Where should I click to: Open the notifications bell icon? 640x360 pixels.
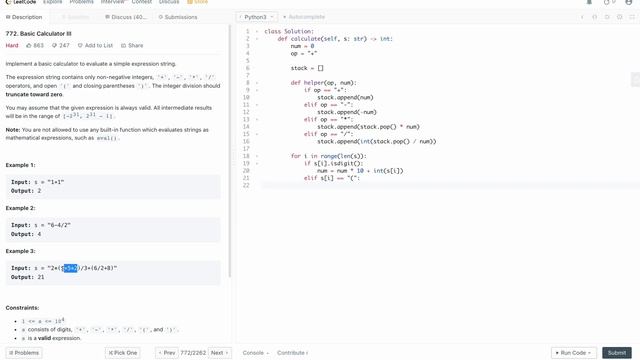589,2
